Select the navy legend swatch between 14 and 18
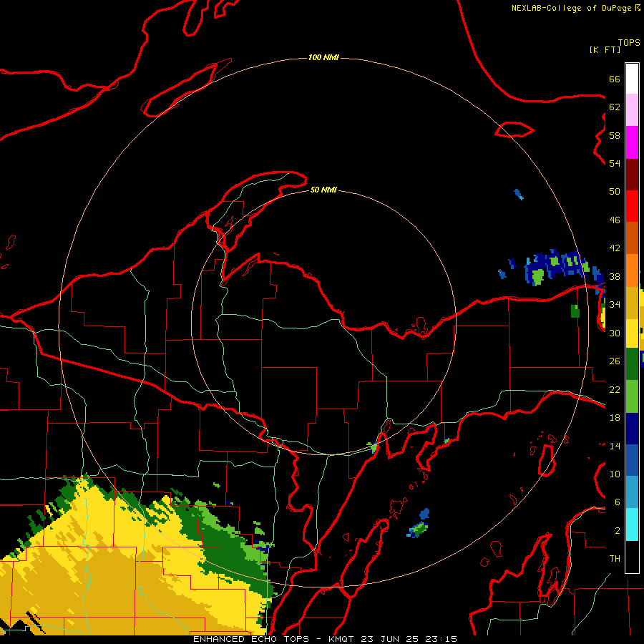Viewport: 644px width, 644px height. (x=632, y=429)
